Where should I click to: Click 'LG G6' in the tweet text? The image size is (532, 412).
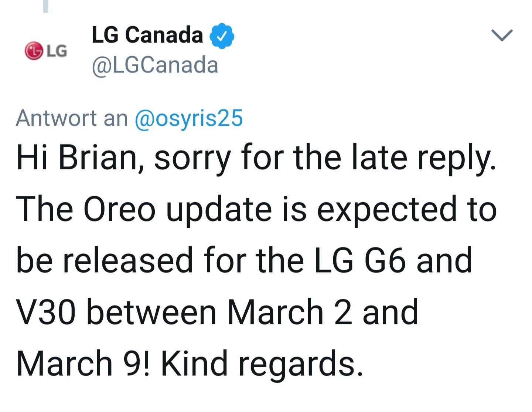tap(361, 260)
